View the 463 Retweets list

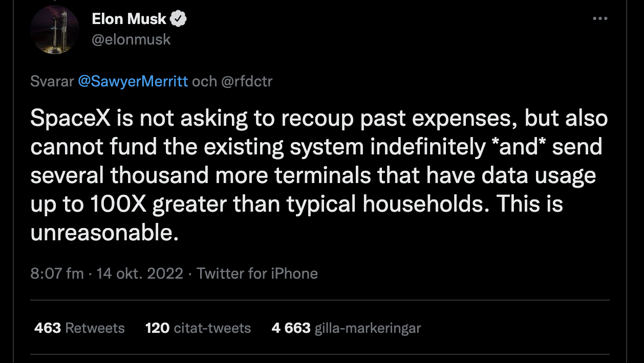(79, 328)
